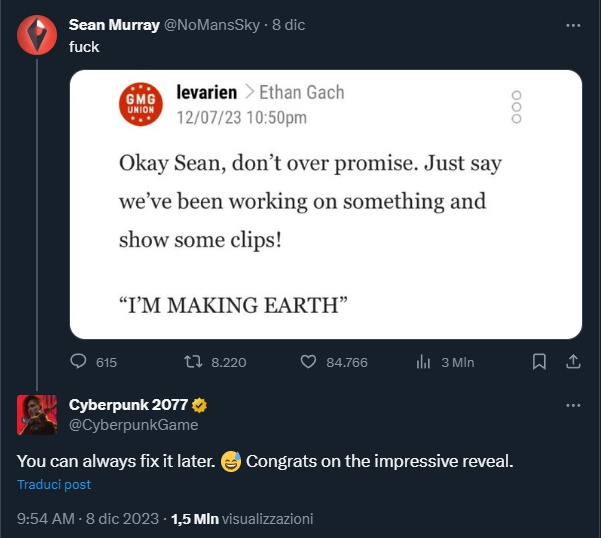Viewport: 601px width, 538px height.
Task: Open more options on Sean Murray's tweet
Action: coord(573,25)
